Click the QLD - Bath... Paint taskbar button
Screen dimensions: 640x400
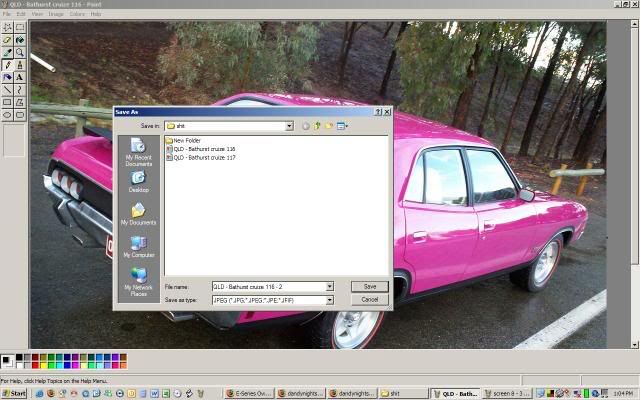[456, 393]
